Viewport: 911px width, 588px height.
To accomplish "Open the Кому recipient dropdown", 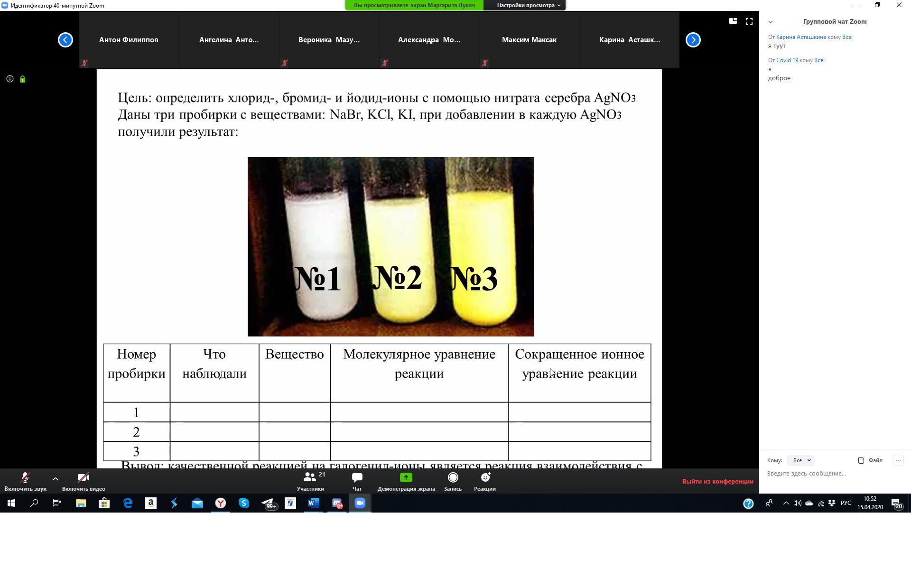I will coord(800,460).
